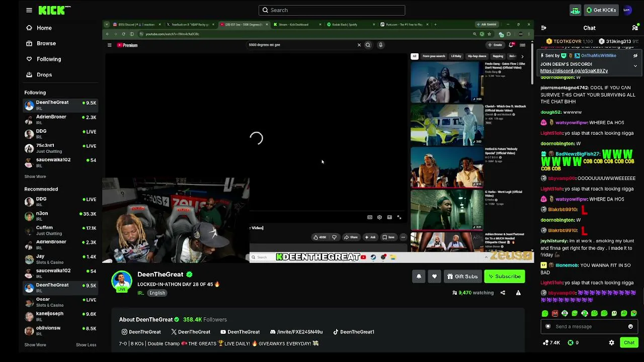Hide the pinned chat message
Viewport: 644px width, 362px height.
click(635, 56)
